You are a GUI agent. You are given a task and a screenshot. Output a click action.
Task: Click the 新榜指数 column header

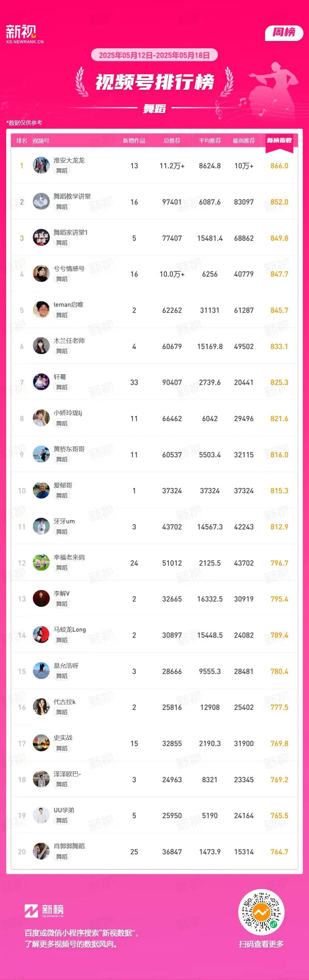click(279, 141)
